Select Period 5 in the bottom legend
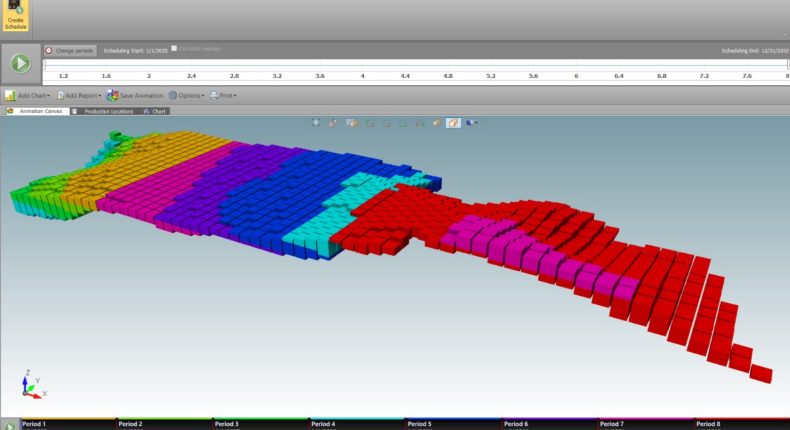This screenshot has width=790, height=430. [454, 424]
